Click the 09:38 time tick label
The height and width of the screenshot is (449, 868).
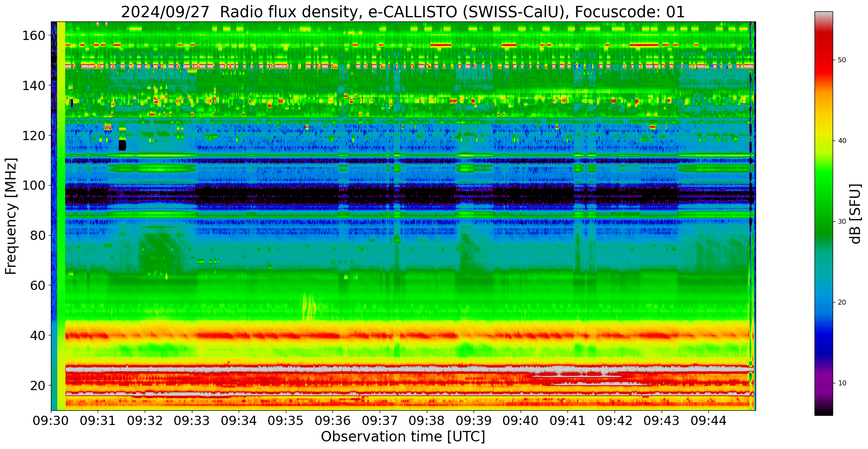pos(427,420)
